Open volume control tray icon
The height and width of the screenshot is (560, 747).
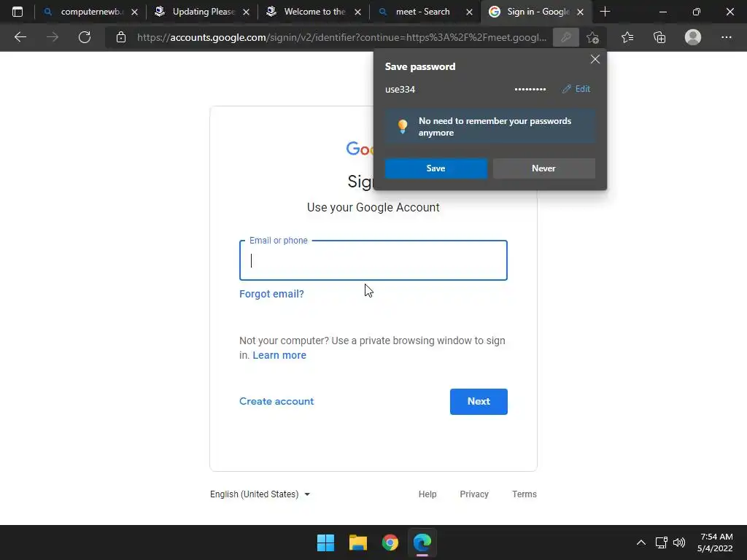click(x=679, y=542)
